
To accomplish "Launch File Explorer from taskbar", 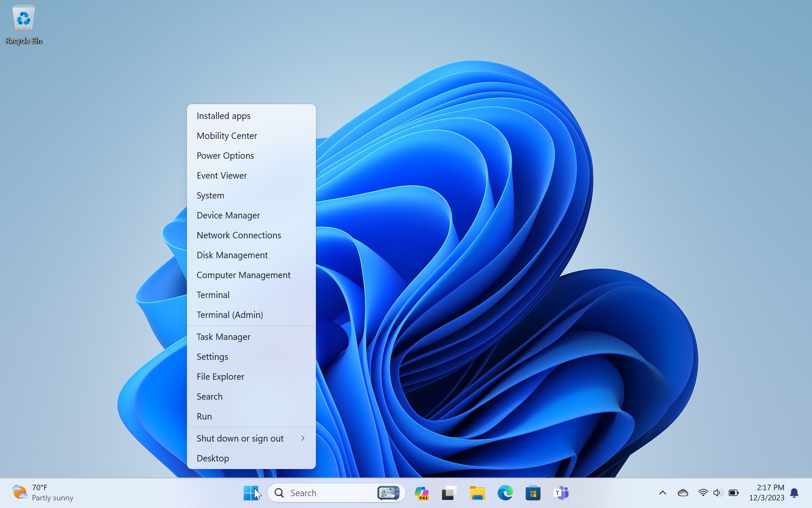I will coord(477,493).
